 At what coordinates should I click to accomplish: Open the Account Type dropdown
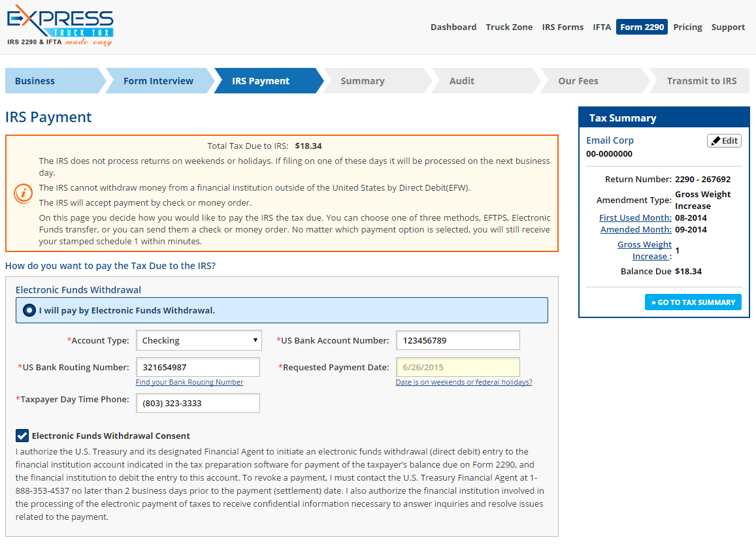199,340
